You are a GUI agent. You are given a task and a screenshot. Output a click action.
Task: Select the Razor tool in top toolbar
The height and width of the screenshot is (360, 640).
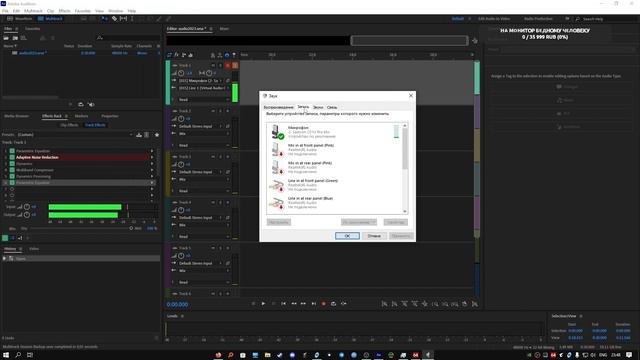point(114,19)
